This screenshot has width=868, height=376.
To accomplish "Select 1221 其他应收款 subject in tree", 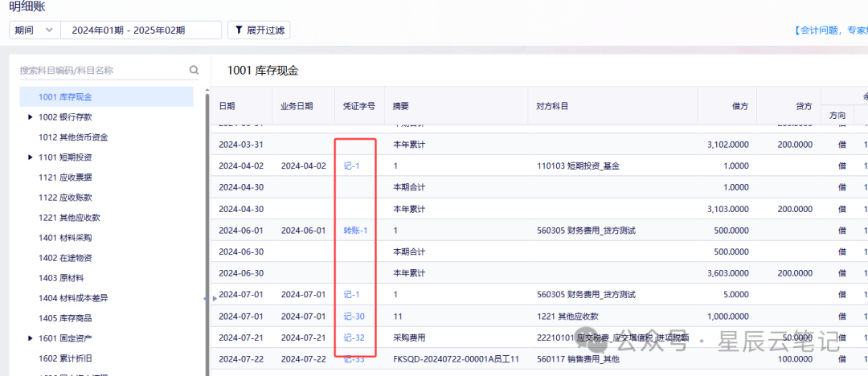I will [68, 218].
